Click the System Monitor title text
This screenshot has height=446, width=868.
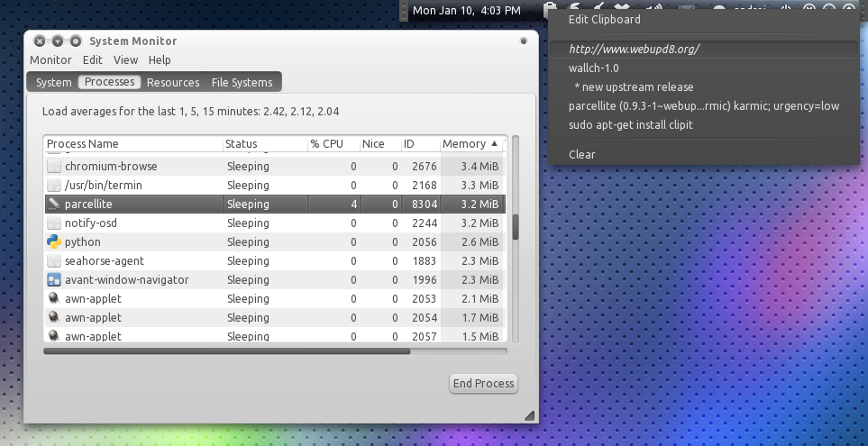[x=132, y=41]
